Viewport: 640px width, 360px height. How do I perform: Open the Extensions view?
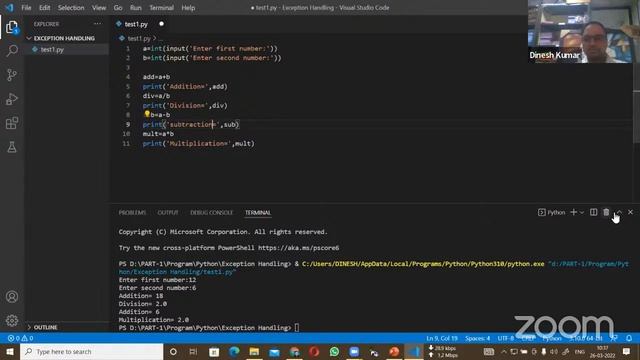click(12, 123)
